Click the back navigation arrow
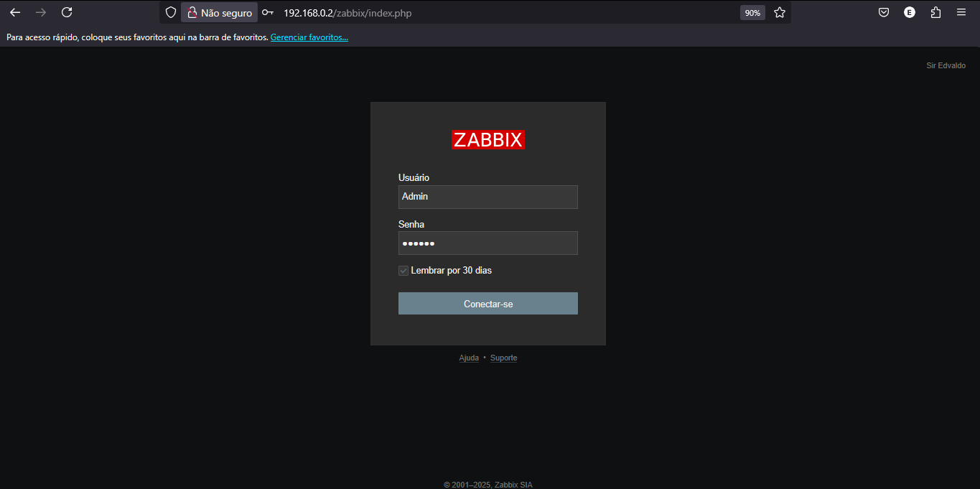The width and height of the screenshot is (980, 489). pos(14,12)
